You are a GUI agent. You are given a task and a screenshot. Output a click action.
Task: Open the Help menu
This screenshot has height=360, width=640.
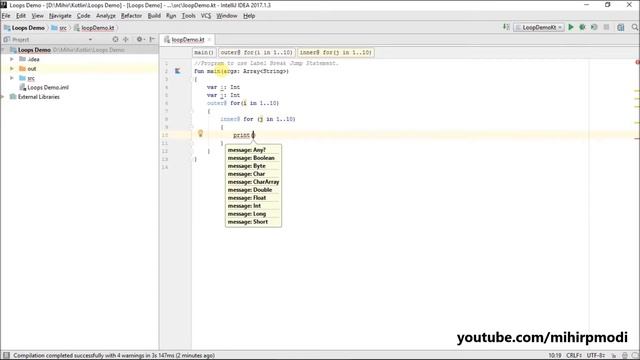(249, 16)
